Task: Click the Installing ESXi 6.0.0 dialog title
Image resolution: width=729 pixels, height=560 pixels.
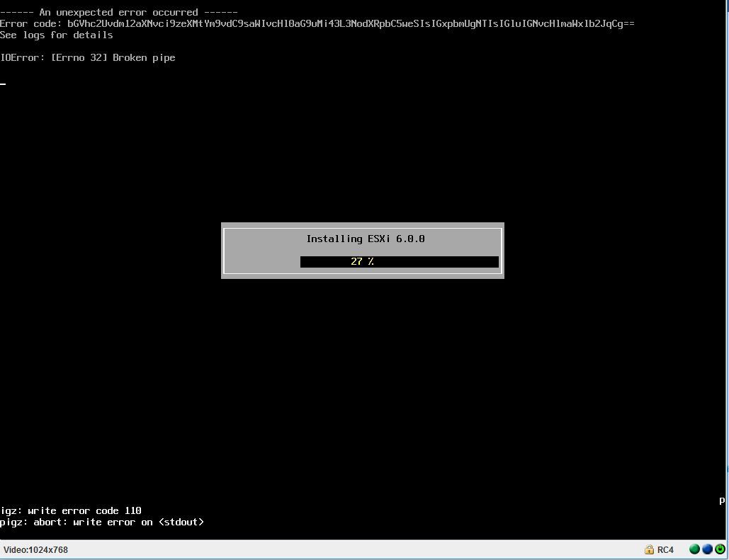Action: 366,239
